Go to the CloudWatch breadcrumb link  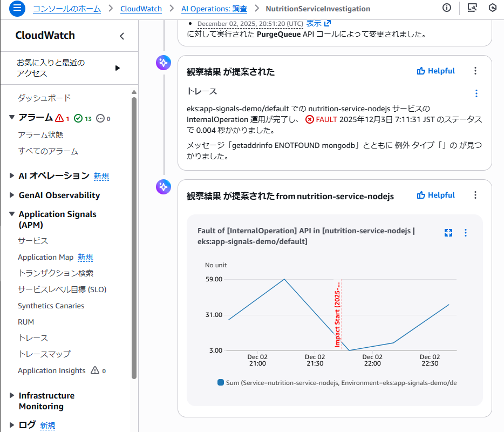click(140, 9)
